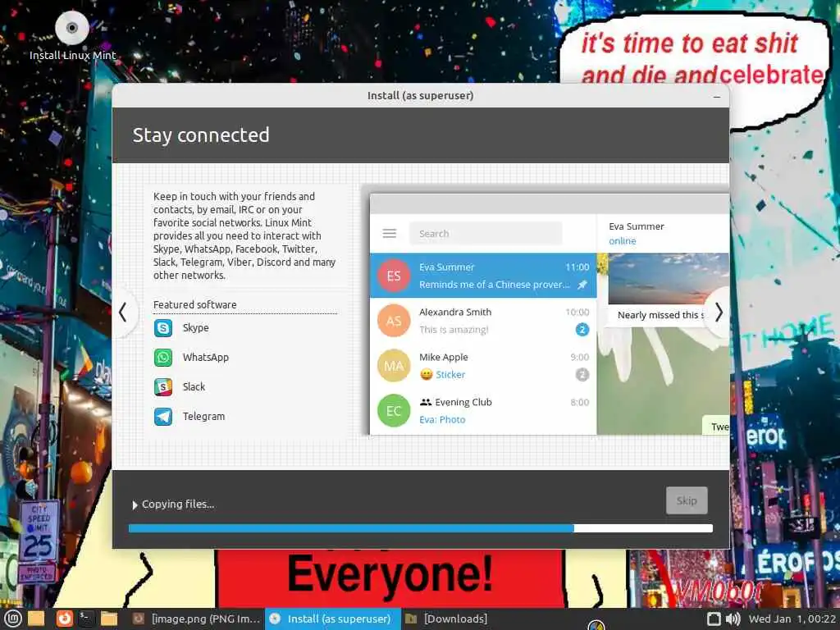
Task: Switch to the Install (as superuser) taskbar entry
Action: pos(333,619)
